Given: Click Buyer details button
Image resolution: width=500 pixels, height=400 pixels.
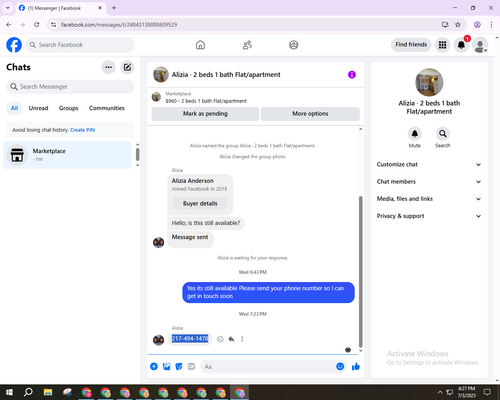Looking at the screenshot, I should tap(200, 203).
